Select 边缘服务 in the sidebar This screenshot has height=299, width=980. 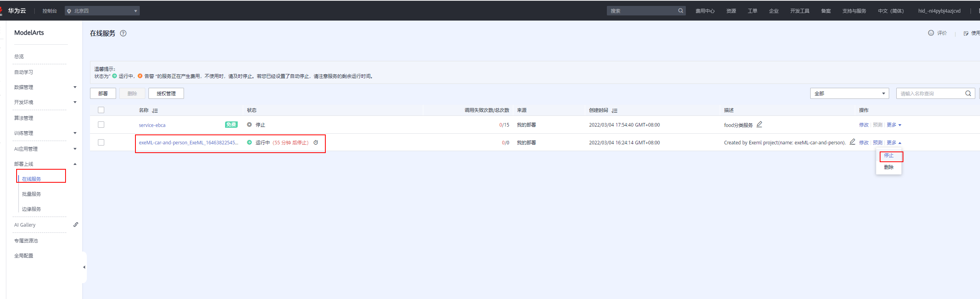pos(32,209)
